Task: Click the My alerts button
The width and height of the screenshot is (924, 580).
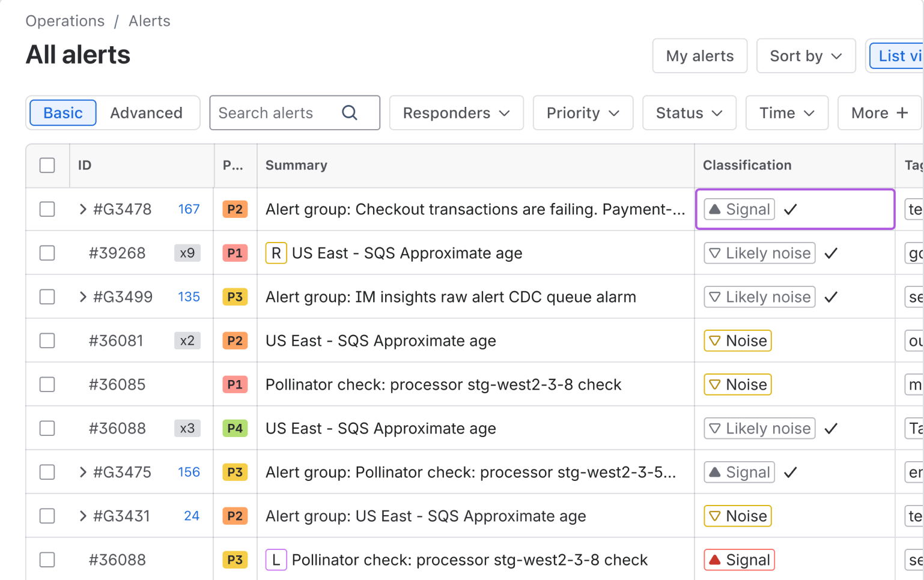Action: click(x=699, y=56)
